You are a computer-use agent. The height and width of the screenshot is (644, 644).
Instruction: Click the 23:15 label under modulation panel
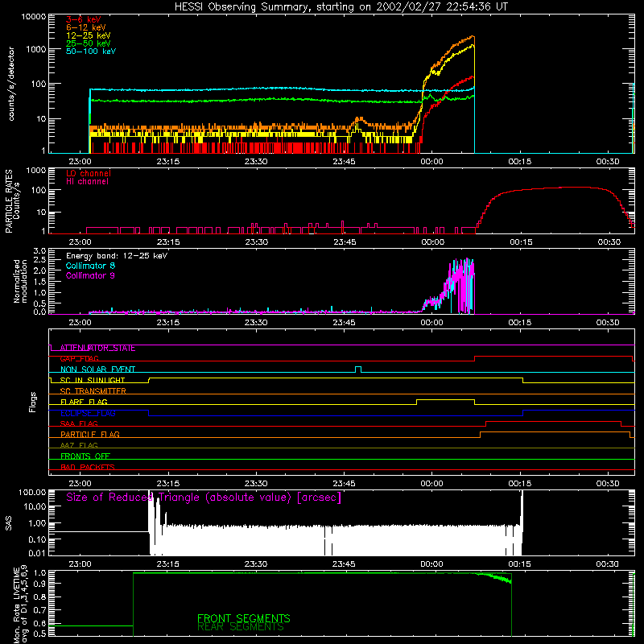tap(168, 323)
